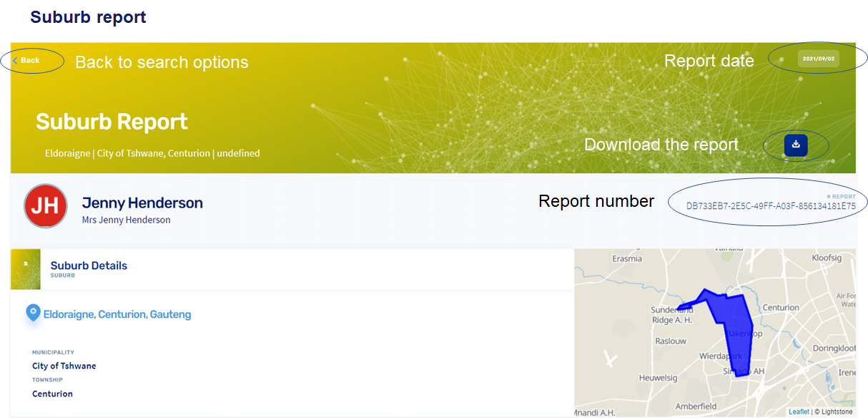Click the Back chevron button
Image resolution: width=868 pixels, height=418 pixels.
pyautogui.click(x=26, y=61)
